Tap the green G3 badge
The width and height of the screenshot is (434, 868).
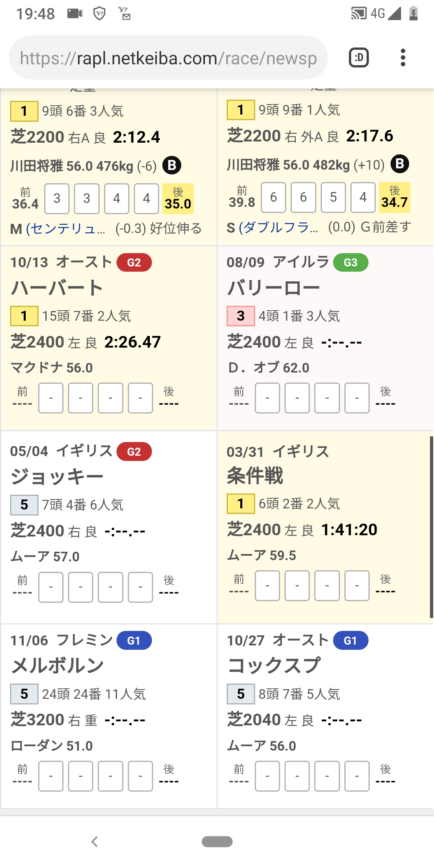350,262
